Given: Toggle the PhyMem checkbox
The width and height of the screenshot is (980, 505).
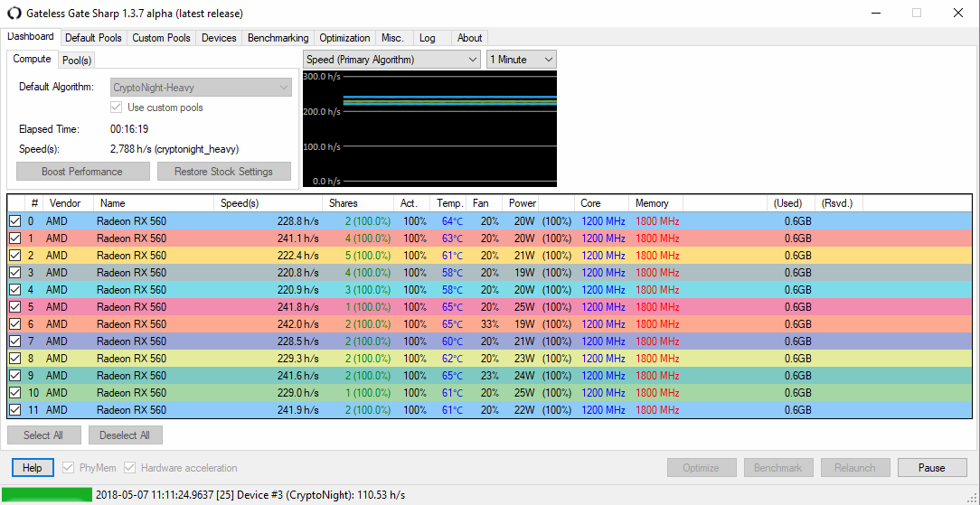Looking at the screenshot, I should 68,468.
